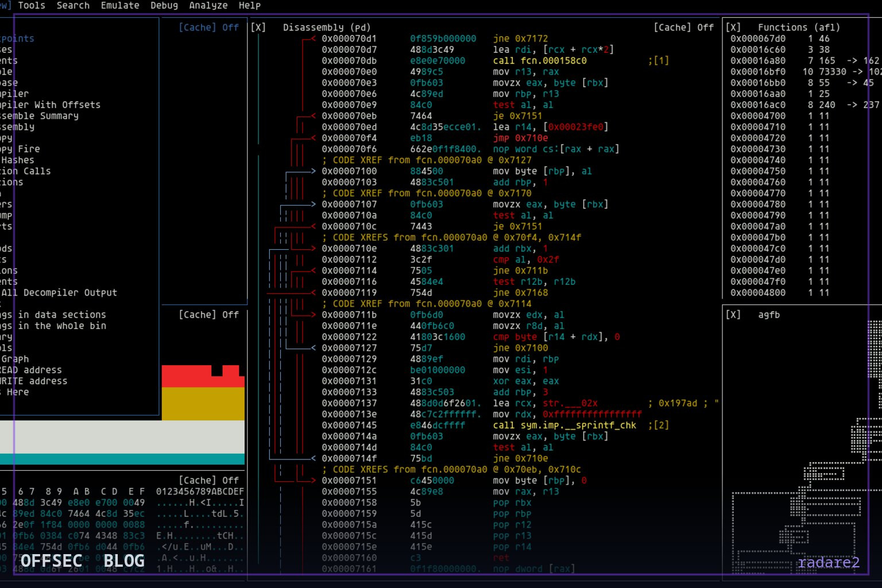This screenshot has width=882, height=588.
Task: Select the 'piler With Offsets' menu entry
Action: point(51,105)
